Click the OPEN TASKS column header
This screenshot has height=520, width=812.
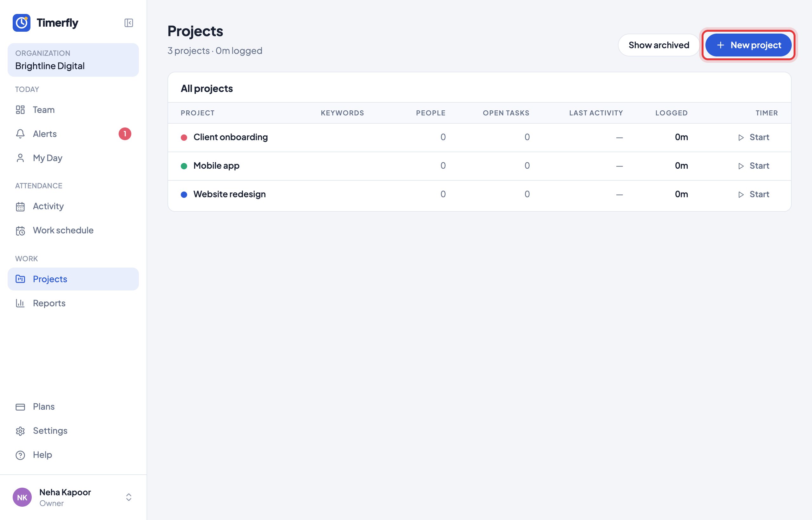(506, 113)
